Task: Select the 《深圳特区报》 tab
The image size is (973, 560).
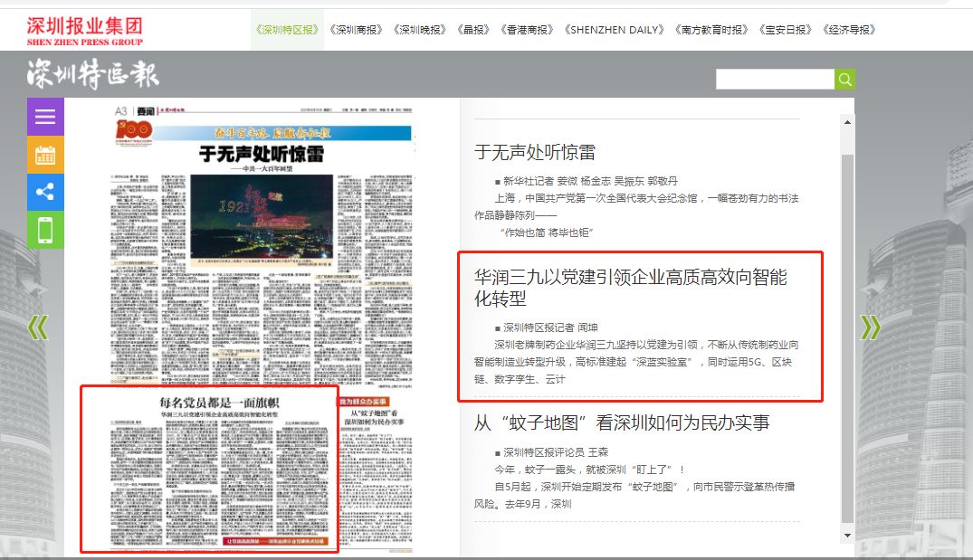Action: [287, 30]
